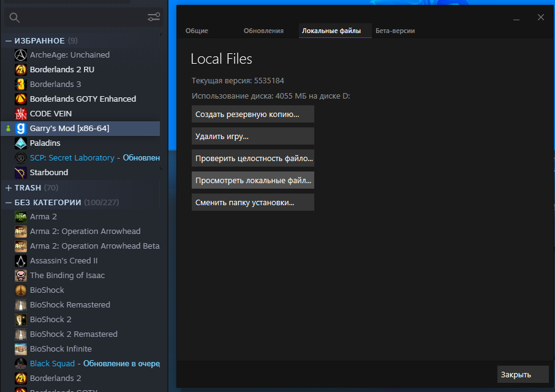
Task: Click the Borderlands 3 game icon
Action: (x=21, y=84)
